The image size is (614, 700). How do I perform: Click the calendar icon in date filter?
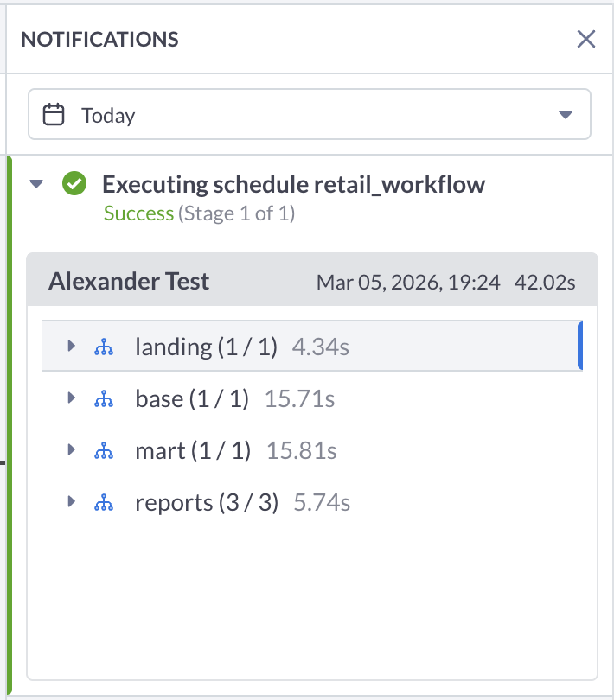click(54, 115)
